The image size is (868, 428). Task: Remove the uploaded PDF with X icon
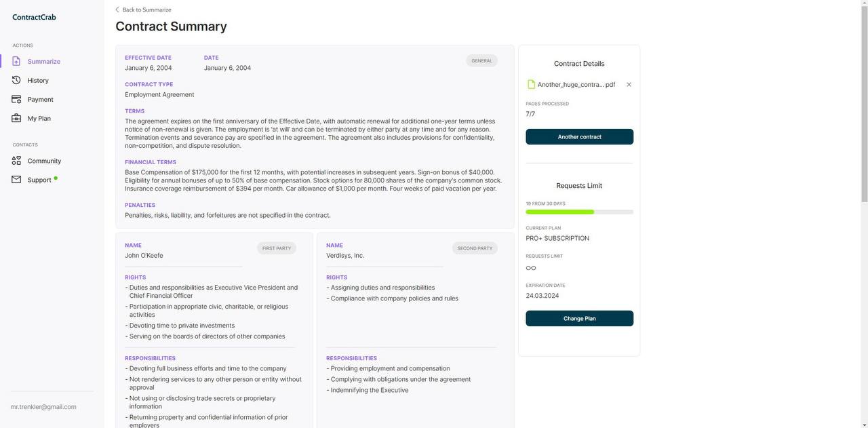[x=629, y=85]
